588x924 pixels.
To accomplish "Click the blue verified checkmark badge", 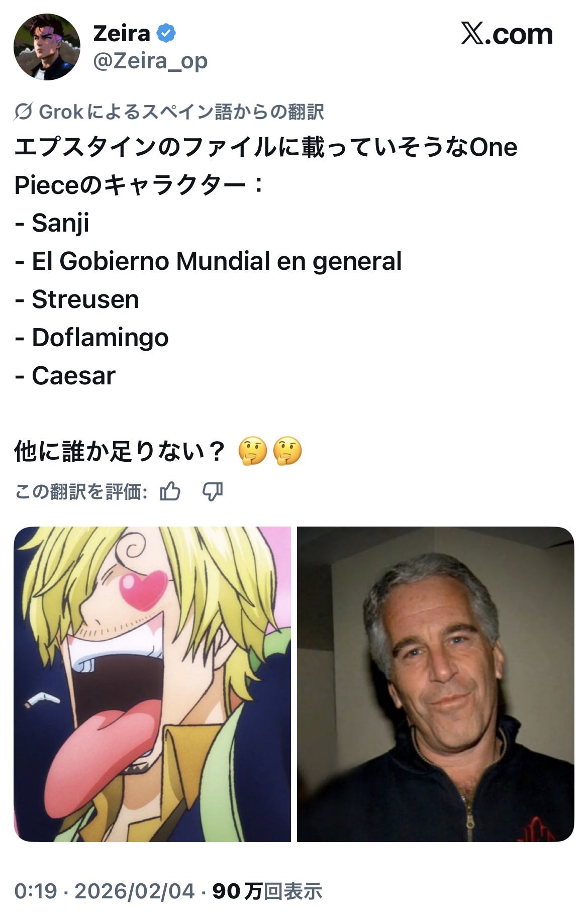I will [x=166, y=34].
